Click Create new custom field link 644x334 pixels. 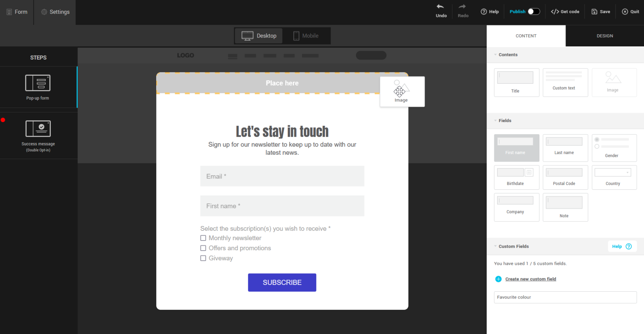[x=530, y=279]
